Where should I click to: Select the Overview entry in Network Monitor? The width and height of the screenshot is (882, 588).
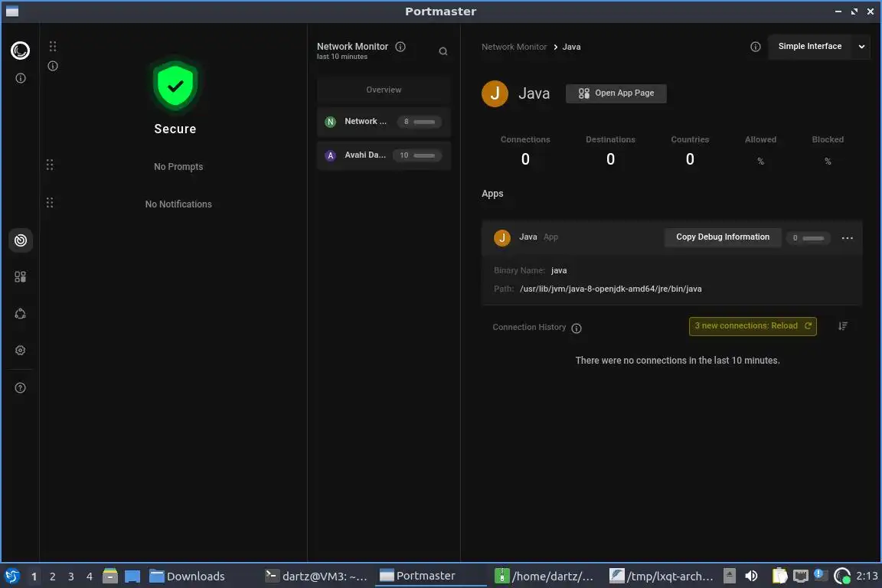[x=384, y=90]
